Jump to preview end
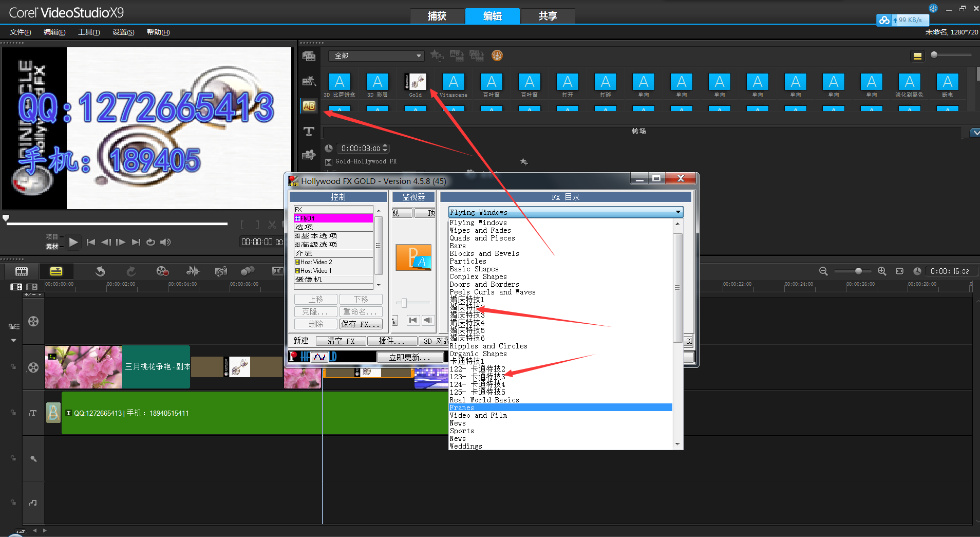 [136, 242]
